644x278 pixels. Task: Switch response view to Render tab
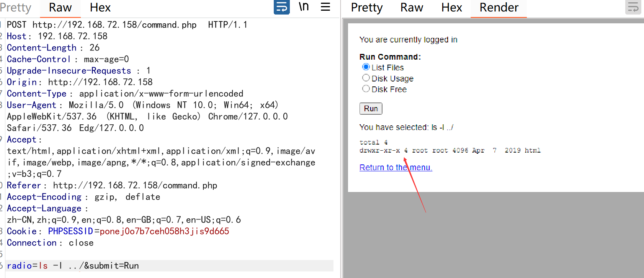point(499,8)
